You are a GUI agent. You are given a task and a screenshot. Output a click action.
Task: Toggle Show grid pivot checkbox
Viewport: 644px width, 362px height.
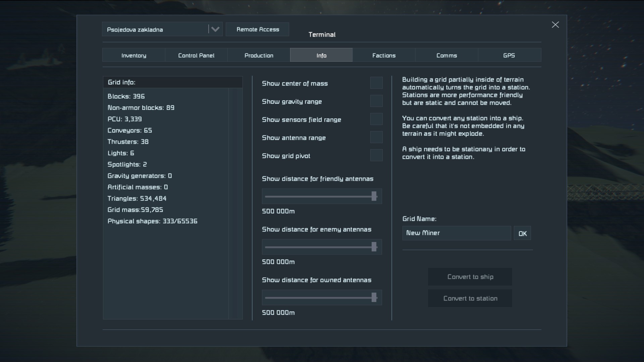pos(376,156)
